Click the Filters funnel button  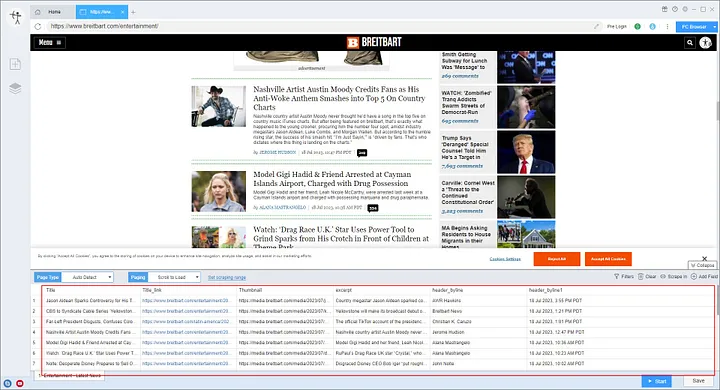624,277
